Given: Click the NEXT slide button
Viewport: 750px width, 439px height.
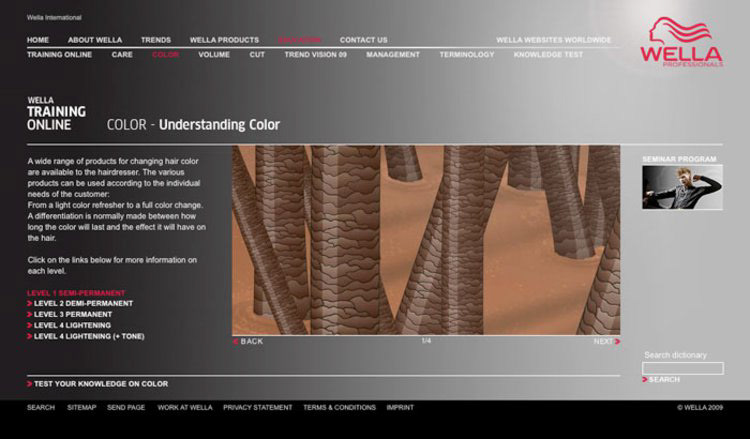Looking at the screenshot, I should (607, 341).
